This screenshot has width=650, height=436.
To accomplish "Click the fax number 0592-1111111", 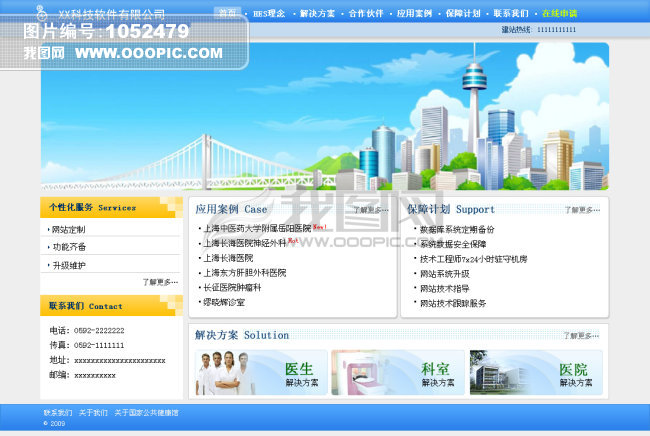I will (x=99, y=345).
